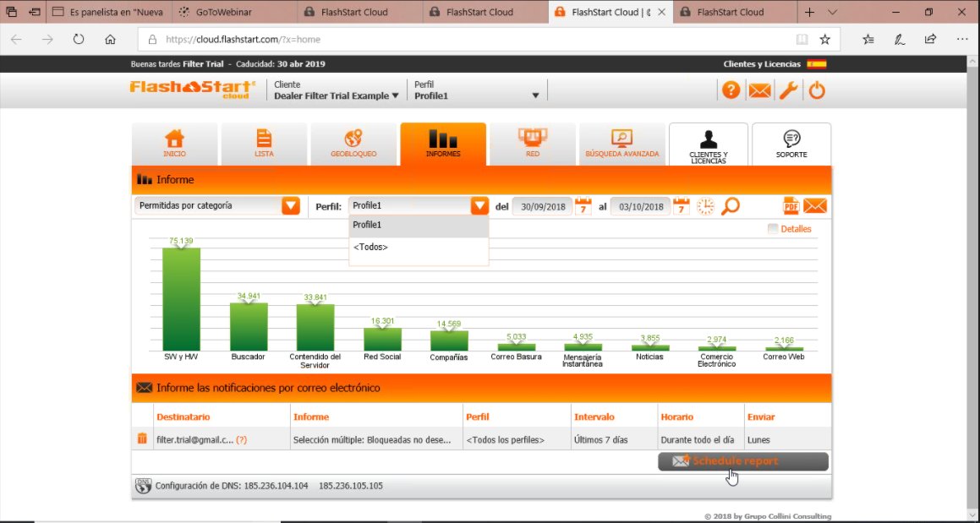
Task: Open the BÚSQUEDA AVANZADA tab
Action: pos(621,144)
